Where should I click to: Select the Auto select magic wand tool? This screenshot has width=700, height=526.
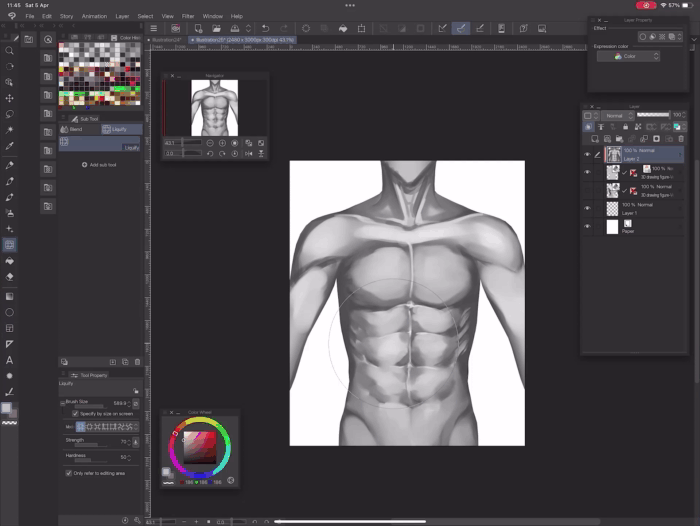tap(10, 130)
